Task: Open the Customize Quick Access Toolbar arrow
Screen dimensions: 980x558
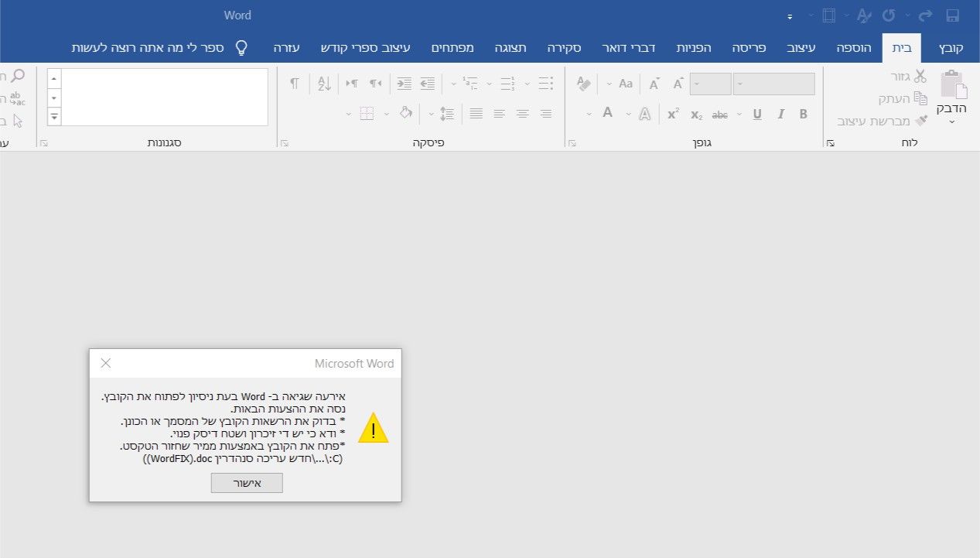Action: (790, 16)
